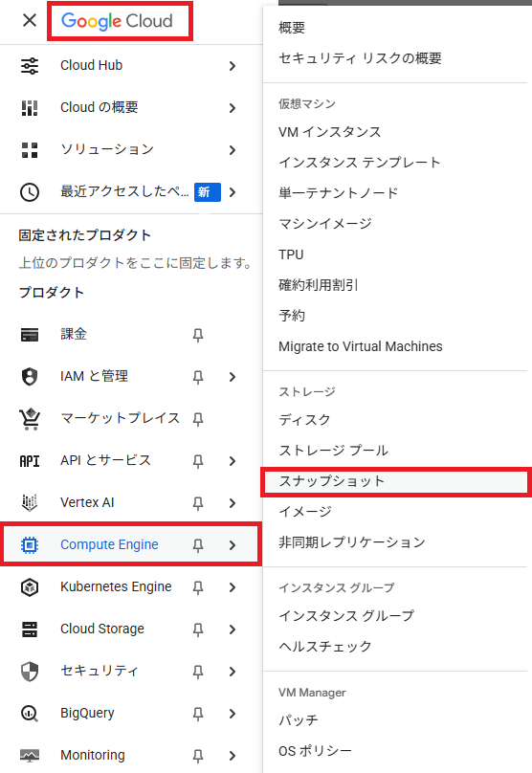Expand the Vertex AI submenu chevron
This screenshot has width=532, height=773.
point(233,503)
